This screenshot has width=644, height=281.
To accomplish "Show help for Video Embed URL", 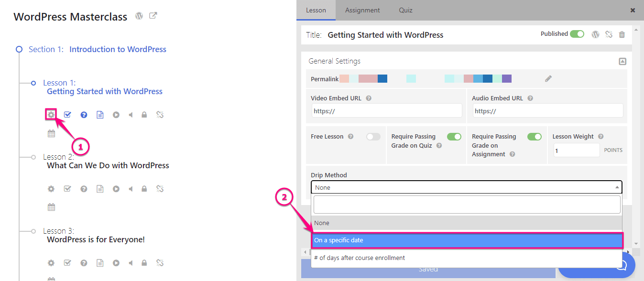I will 369,98.
